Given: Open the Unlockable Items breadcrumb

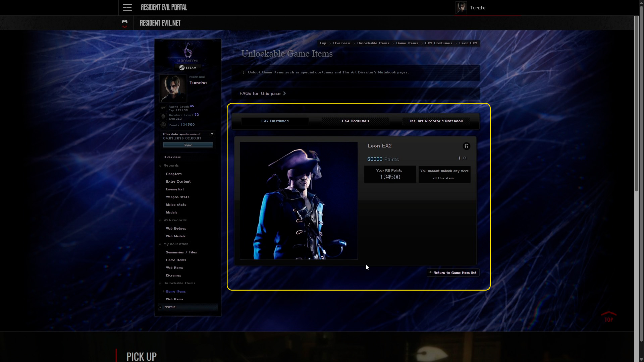Looking at the screenshot, I should [373, 43].
